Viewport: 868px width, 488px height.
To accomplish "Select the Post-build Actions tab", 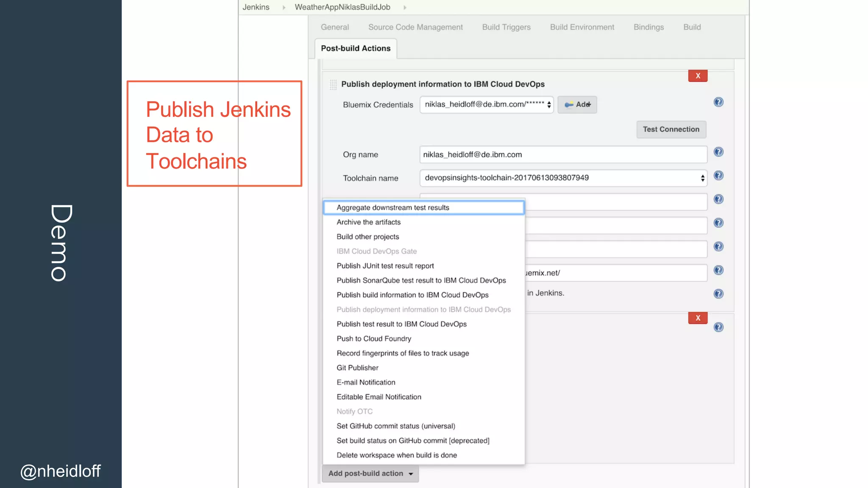I will tap(356, 48).
